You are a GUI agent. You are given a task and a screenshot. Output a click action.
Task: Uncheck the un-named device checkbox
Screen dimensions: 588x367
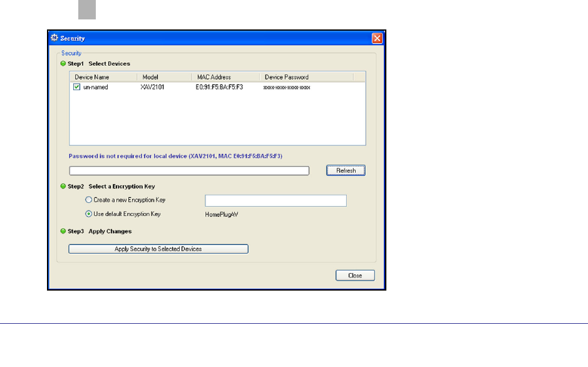(76, 87)
